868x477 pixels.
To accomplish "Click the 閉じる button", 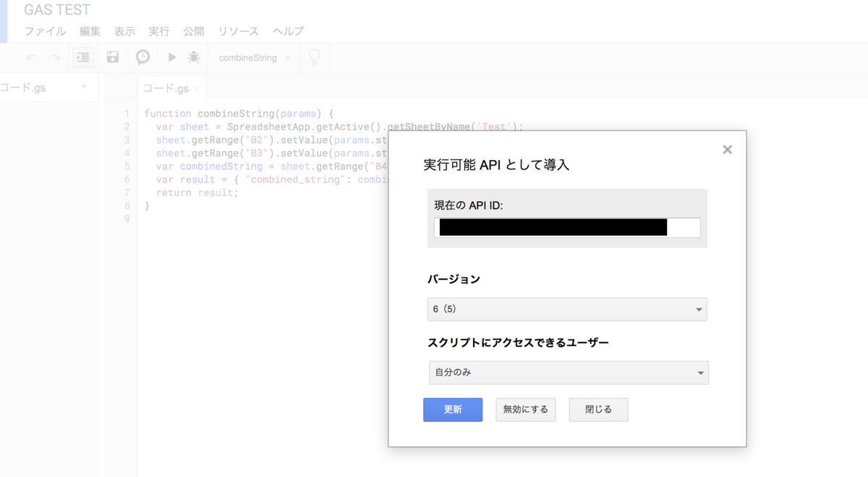I will [x=598, y=410].
